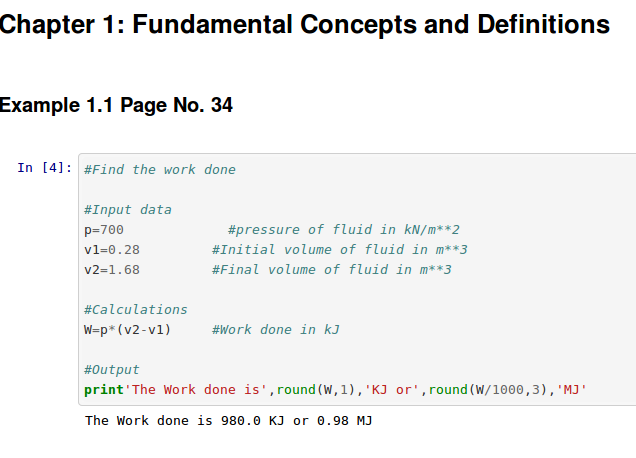
Task: Place cursor on the v1=0.28 assignment
Action: click(x=112, y=250)
